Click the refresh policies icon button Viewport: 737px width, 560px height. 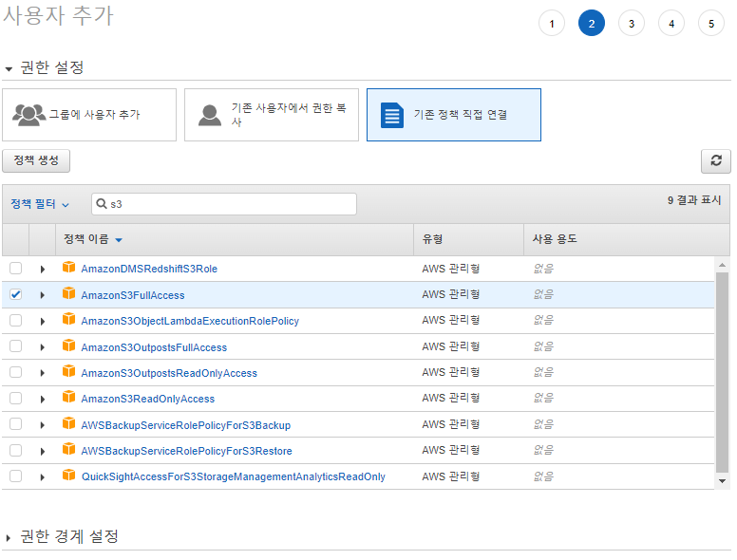tap(715, 161)
